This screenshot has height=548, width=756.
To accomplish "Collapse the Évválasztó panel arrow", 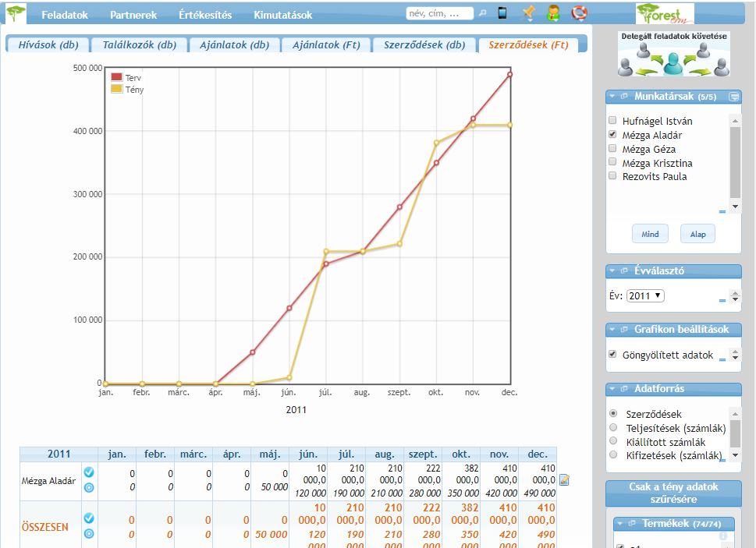I will click(612, 271).
